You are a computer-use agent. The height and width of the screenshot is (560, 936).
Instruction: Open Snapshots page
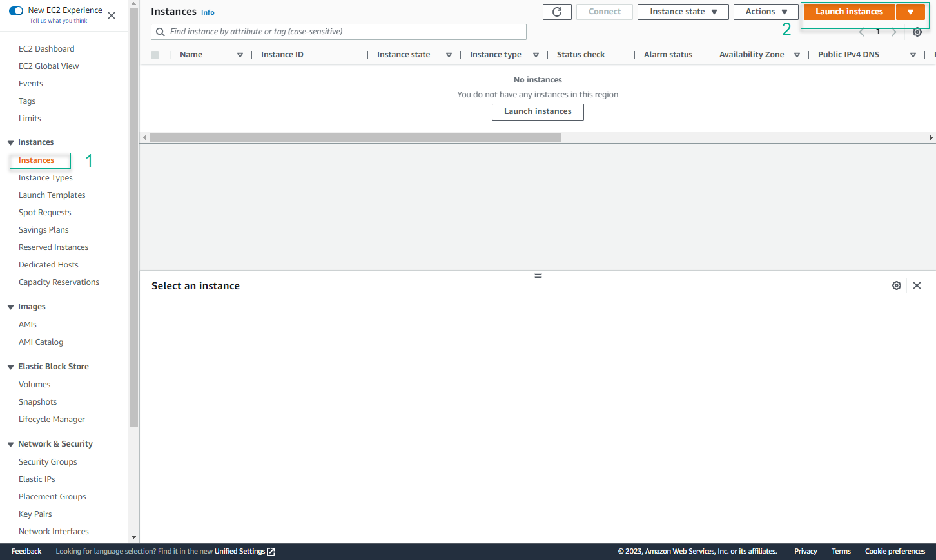click(38, 402)
